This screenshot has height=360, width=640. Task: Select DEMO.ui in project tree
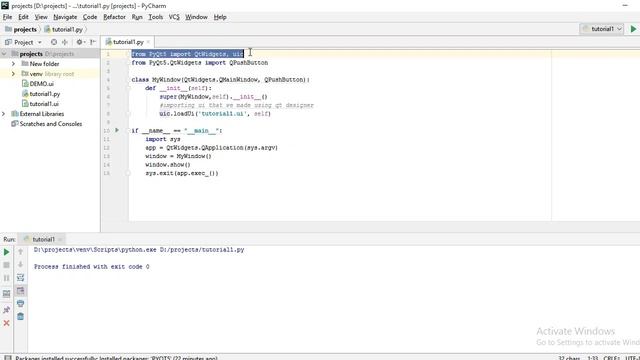tap(38, 84)
